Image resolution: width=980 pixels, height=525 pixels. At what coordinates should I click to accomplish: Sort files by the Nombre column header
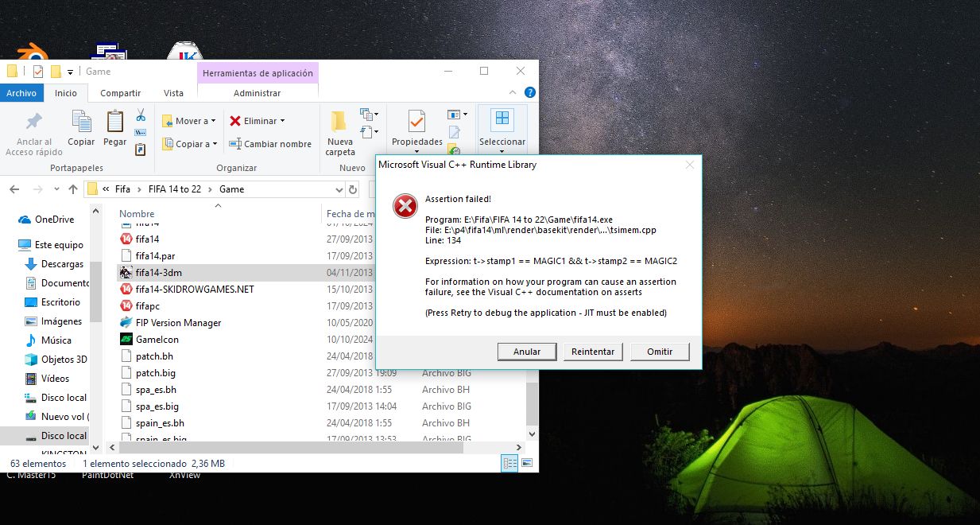coord(137,213)
